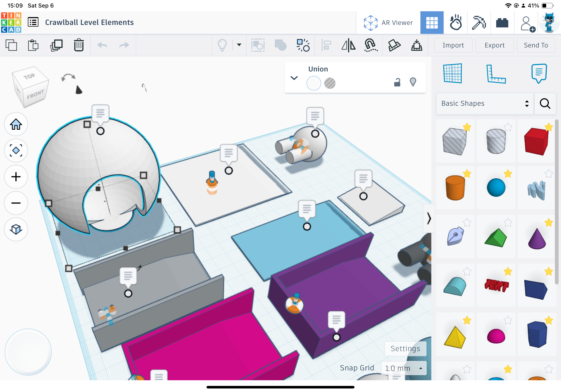Toggle the lock on the Union shape
The height and width of the screenshot is (392, 561).
[397, 82]
